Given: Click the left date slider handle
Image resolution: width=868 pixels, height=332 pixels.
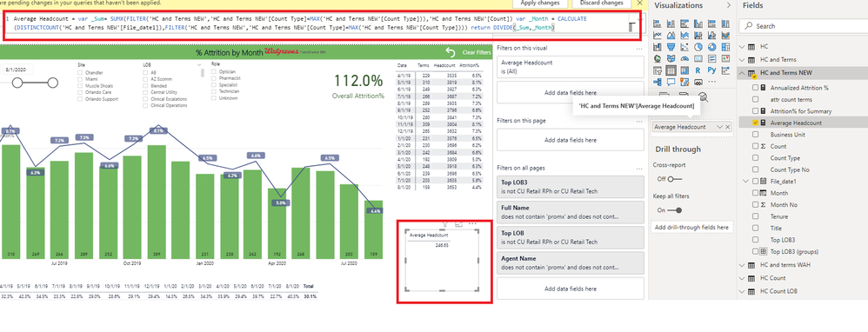Looking at the screenshot, I should point(17,83).
